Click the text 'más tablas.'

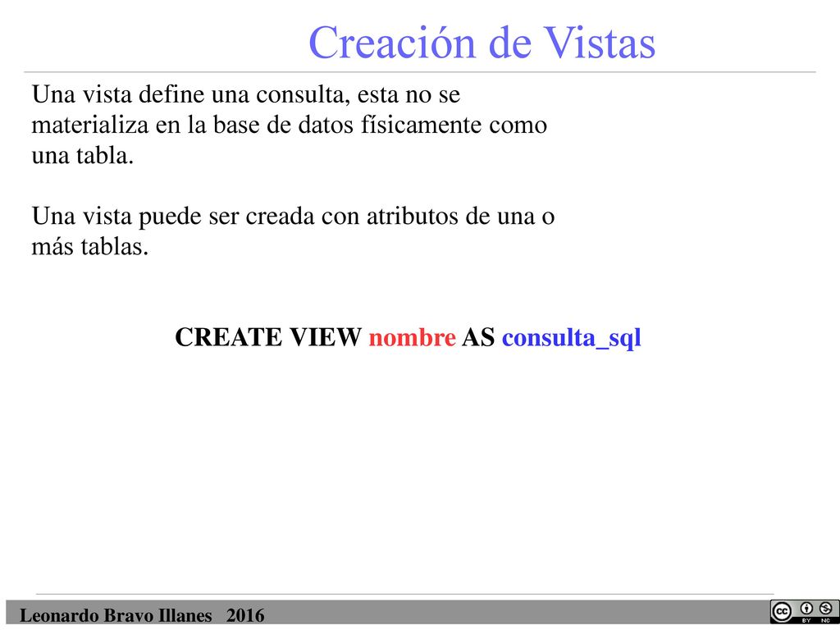[90, 247]
